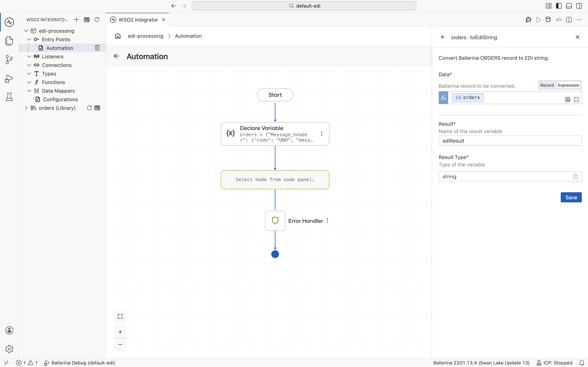Click the 'Select node from node panel' placeholder
The width and height of the screenshot is (588, 367).
pos(275,180)
